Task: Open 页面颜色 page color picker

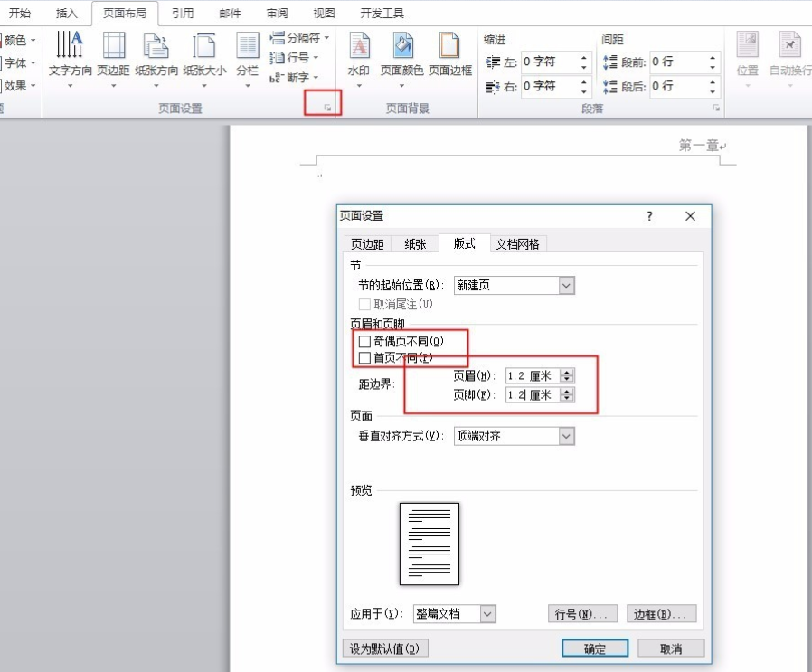Action: pos(401,59)
